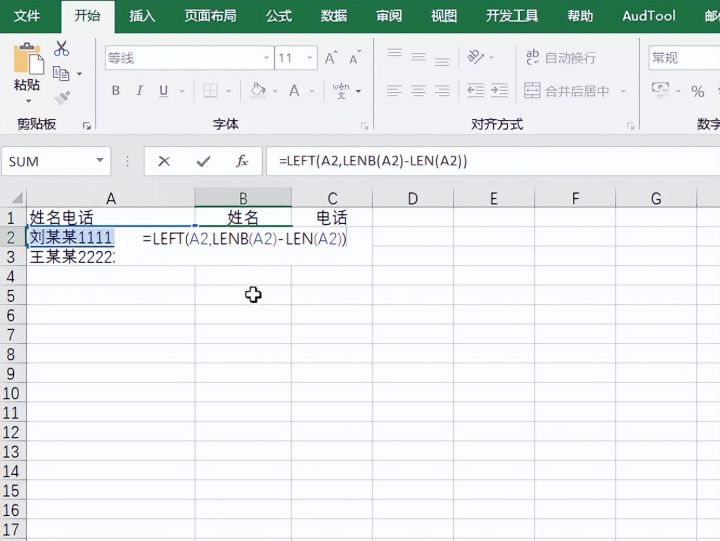Screen dimensions: 720x541
Task: Open the 文件 tab
Action: click(27, 16)
